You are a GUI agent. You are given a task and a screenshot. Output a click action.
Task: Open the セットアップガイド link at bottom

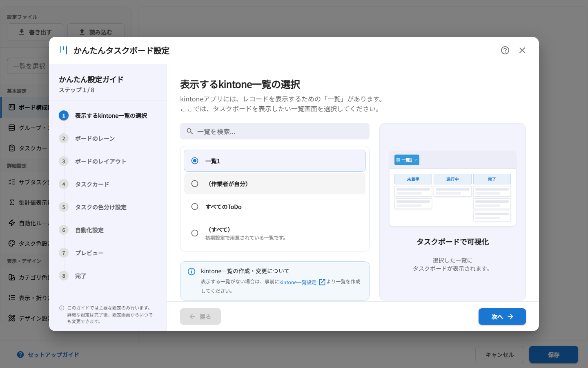[48, 355]
